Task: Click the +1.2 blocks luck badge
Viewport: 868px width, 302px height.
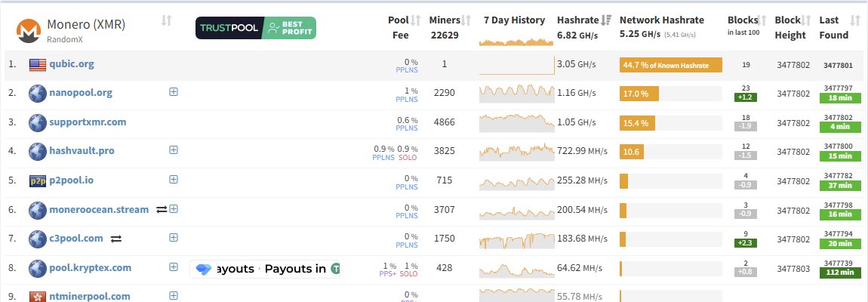Action: tap(746, 97)
